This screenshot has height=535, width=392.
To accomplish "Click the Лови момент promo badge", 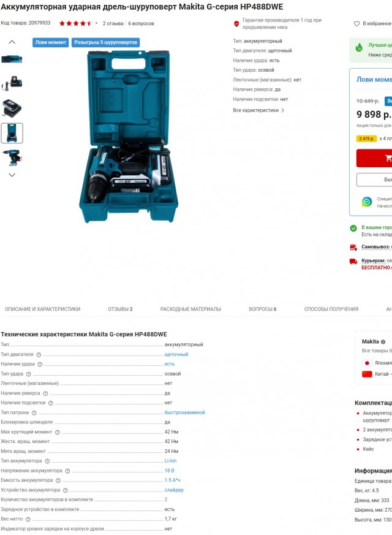I will [x=50, y=42].
